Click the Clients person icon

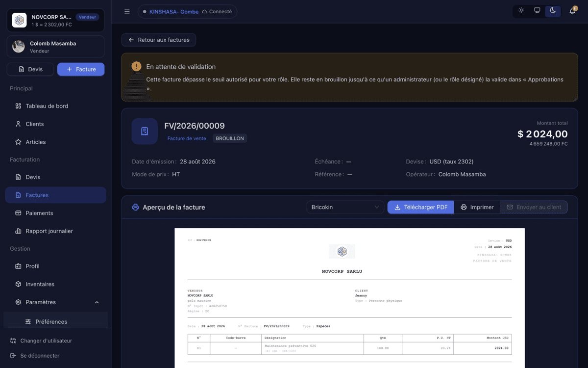pos(18,124)
